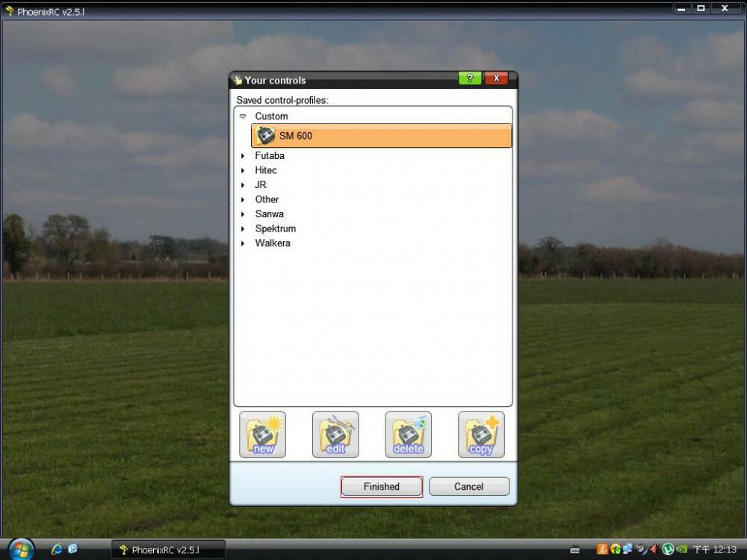Click the new control-profile icon
This screenshot has height=560, width=747.
[x=262, y=435]
